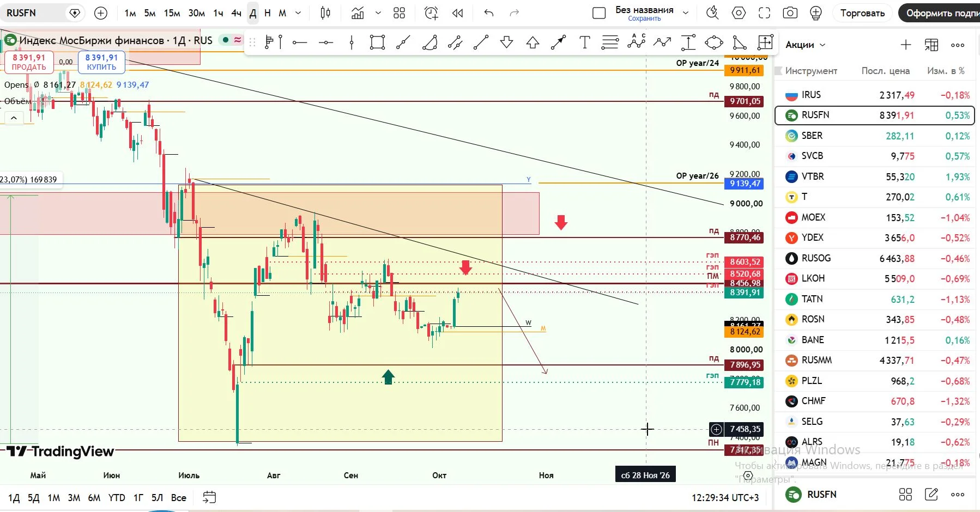Image resolution: width=980 pixels, height=512 pixels.
Task: Open the Акции watchlist dropdown
Action: [806, 45]
